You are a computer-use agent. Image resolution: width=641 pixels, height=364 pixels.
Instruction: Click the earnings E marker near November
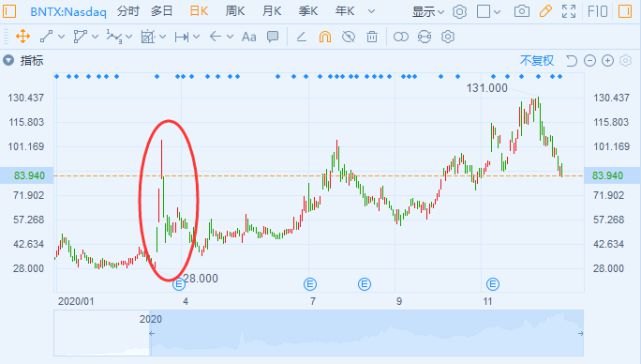pos(493,284)
